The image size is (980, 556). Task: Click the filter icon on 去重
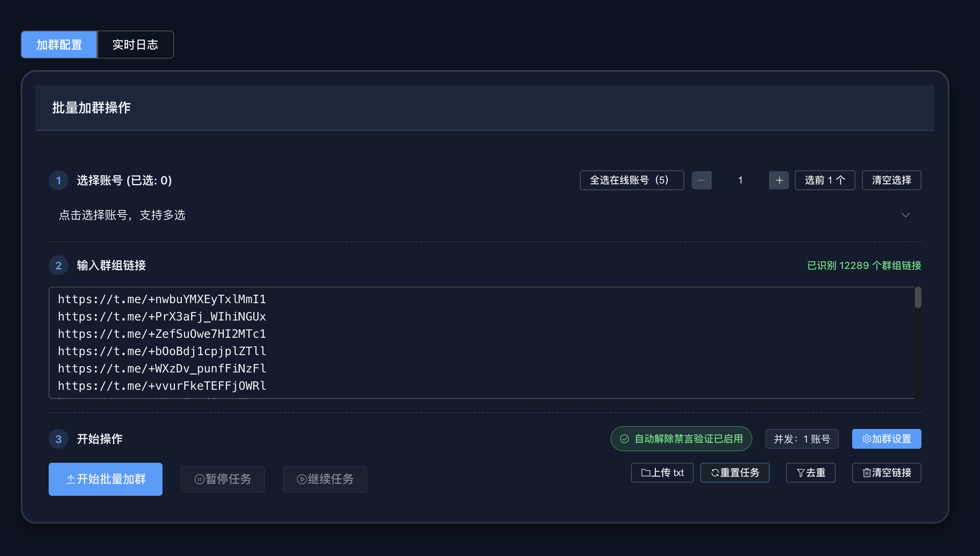pyautogui.click(x=801, y=473)
